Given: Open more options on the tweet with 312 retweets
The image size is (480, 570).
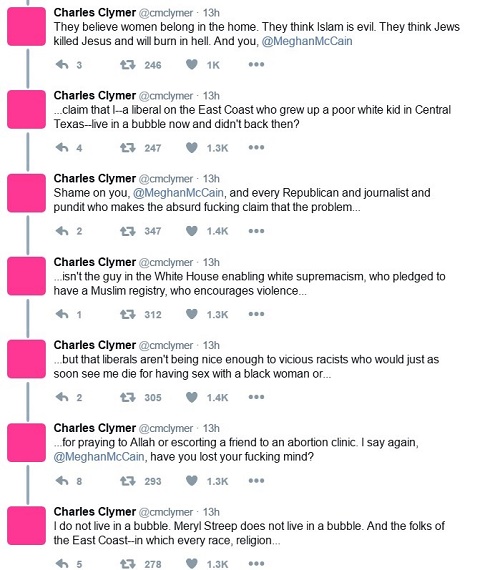Looking at the screenshot, I should point(256,314).
